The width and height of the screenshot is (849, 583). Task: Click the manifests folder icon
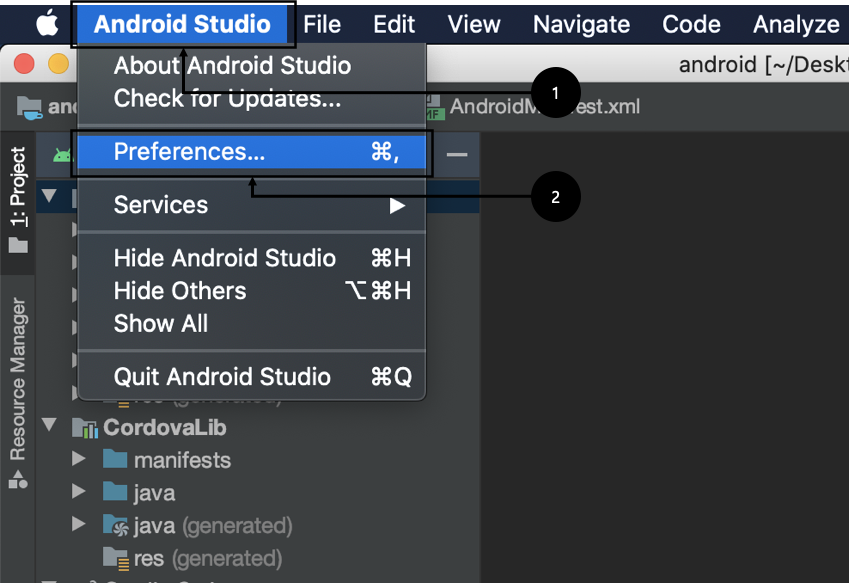click(x=115, y=459)
